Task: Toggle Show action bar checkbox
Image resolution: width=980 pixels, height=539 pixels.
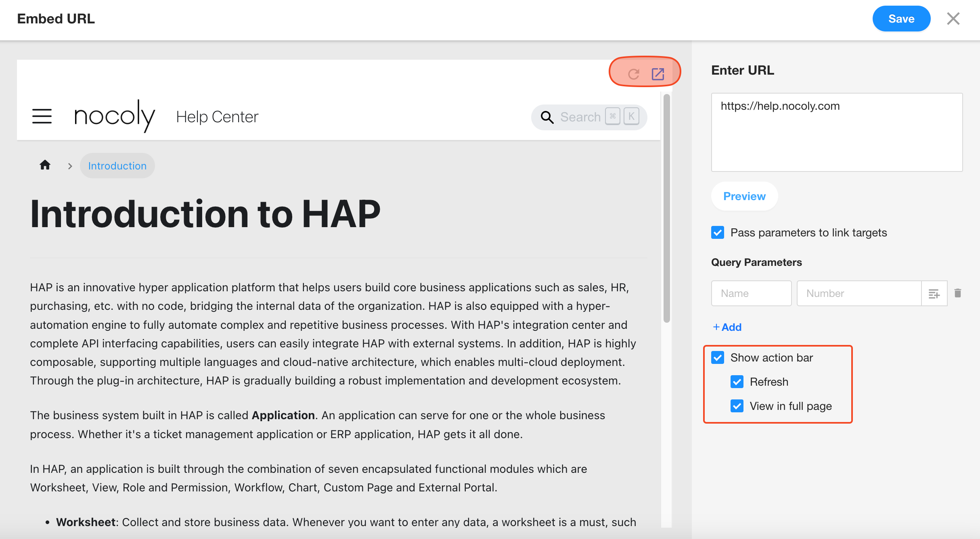Action: 718,357
